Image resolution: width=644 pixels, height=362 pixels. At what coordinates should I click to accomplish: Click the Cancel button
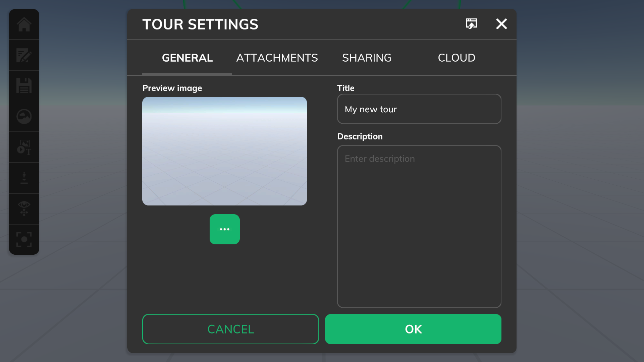230,329
